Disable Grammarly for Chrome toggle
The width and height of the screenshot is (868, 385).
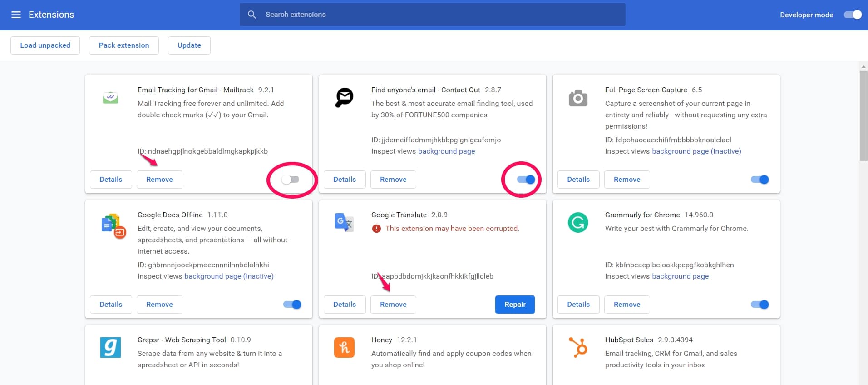(x=760, y=305)
